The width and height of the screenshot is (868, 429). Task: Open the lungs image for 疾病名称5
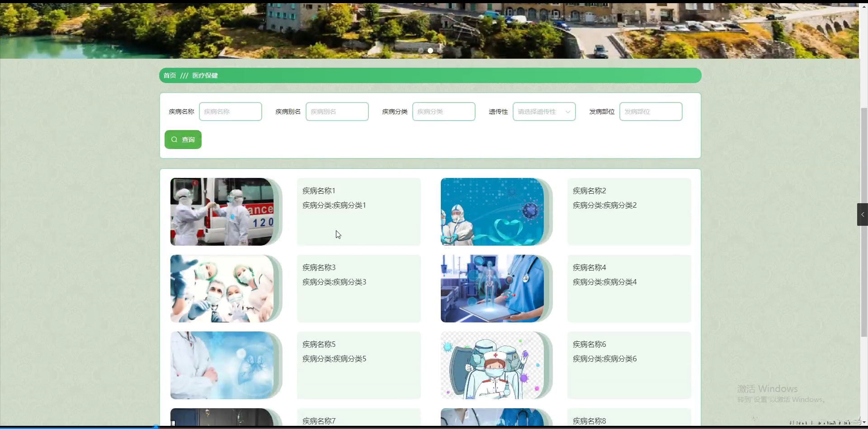pos(222,365)
